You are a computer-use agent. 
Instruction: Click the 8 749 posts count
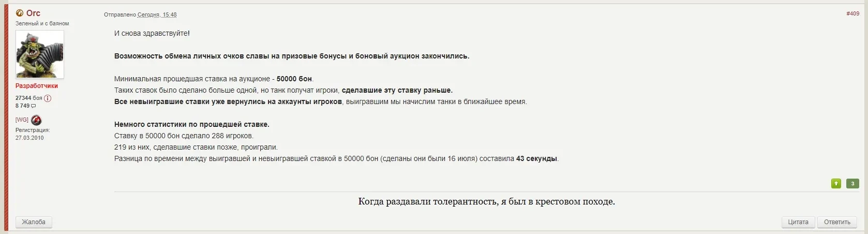pyautogui.click(x=23, y=106)
